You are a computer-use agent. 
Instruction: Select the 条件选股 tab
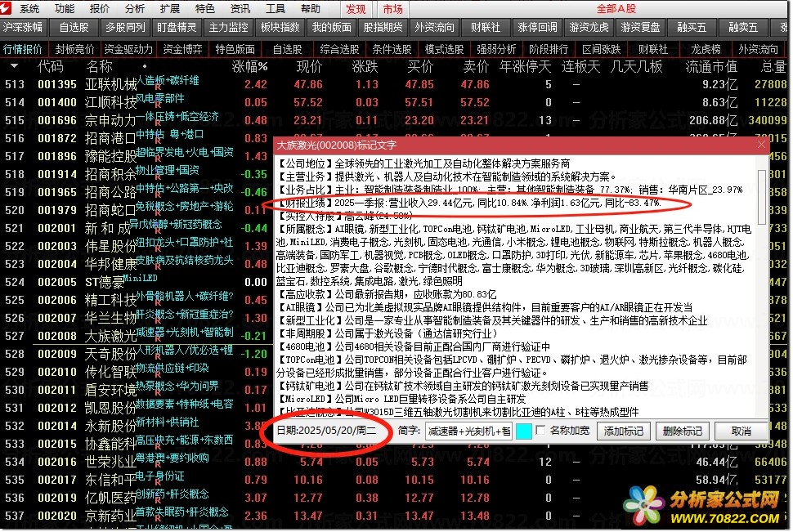[x=392, y=49]
